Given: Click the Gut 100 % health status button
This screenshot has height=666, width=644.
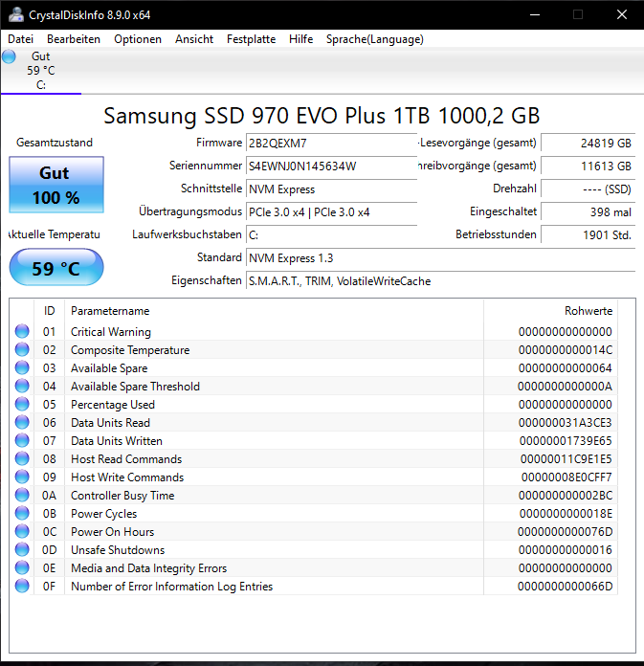Looking at the screenshot, I should click(x=56, y=185).
